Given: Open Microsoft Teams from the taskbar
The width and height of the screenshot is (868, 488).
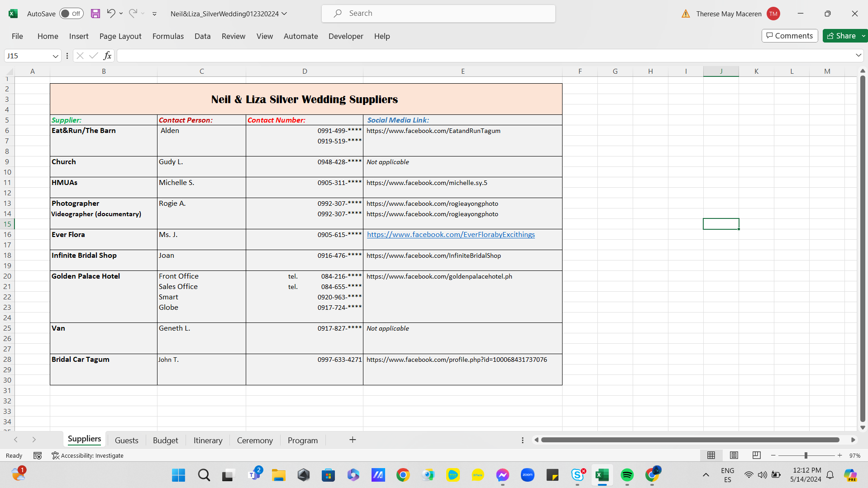Looking at the screenshot, I should [x=255, y=475].
